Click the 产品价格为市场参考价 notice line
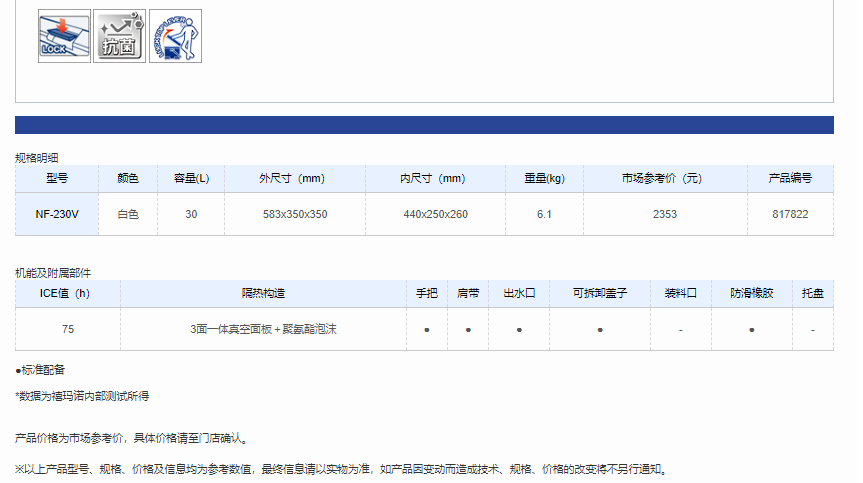This screenshot has width=863, height=483. (132, 438)
